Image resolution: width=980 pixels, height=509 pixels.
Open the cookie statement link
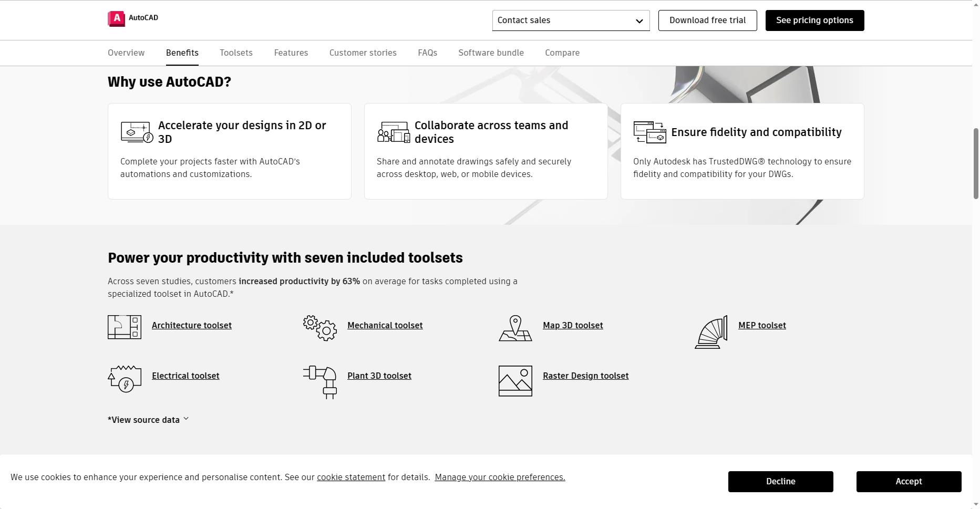point(351,477)
